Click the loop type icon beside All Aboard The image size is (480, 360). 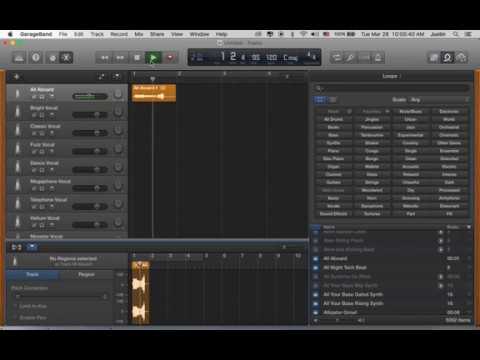(315, 258)
